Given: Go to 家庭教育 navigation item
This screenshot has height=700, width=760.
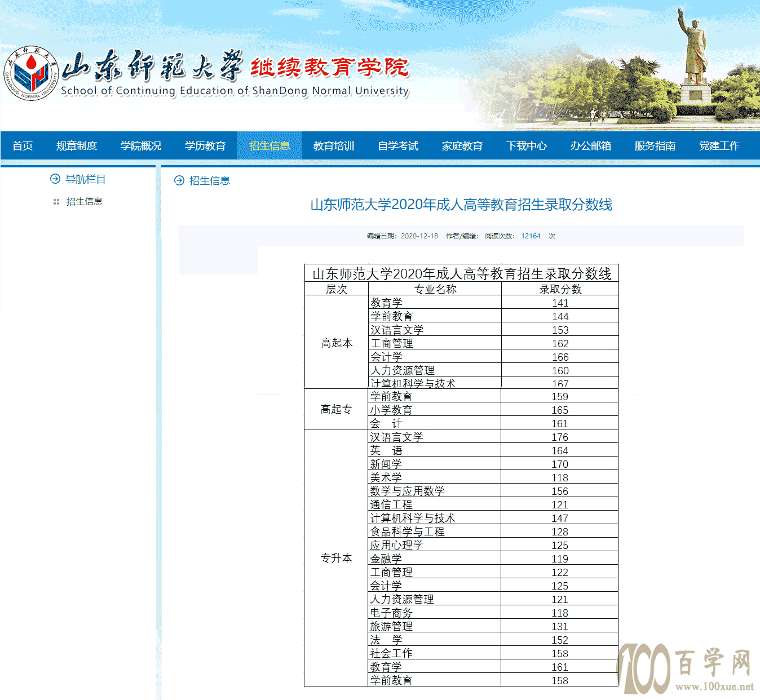Looking at the screenshot, I should point(462,145).
